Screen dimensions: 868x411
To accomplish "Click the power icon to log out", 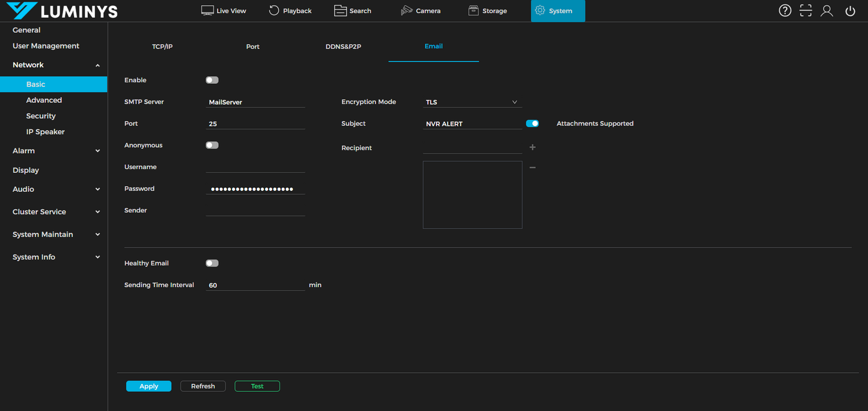I will coord(849,10).
